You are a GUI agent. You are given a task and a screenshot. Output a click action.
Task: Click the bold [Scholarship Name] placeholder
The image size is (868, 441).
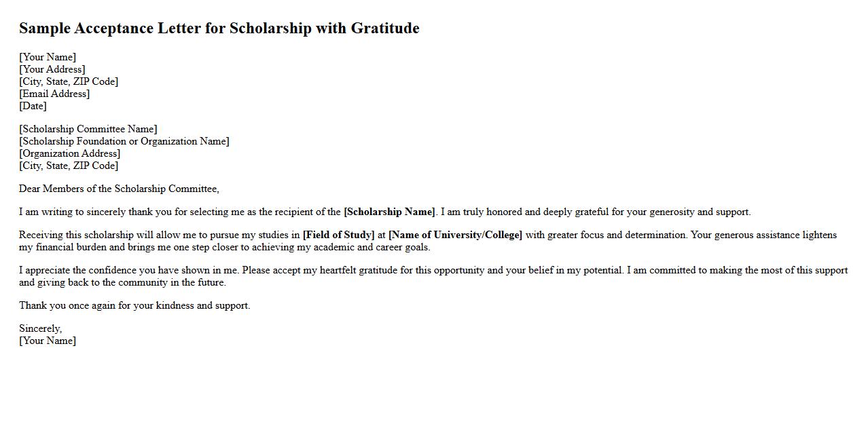389,212
